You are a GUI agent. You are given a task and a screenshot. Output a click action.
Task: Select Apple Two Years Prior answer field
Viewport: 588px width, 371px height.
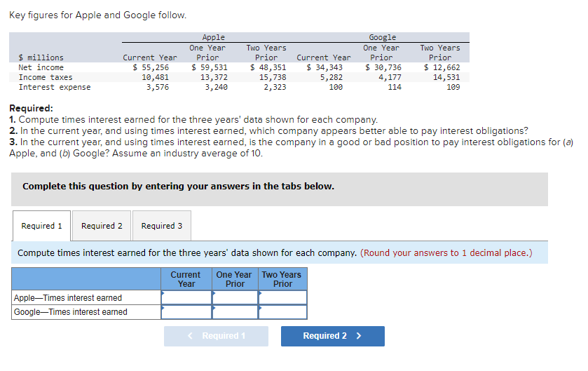tap(282, 297)
